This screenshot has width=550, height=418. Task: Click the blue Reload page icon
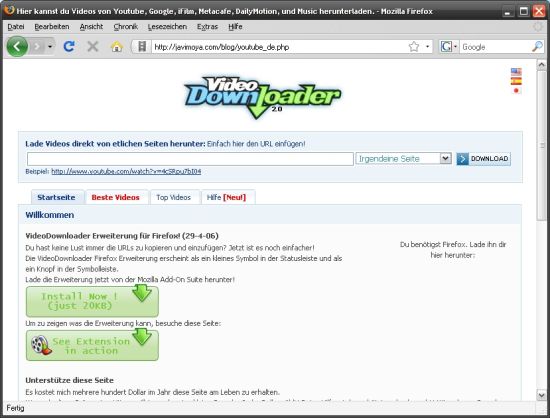coord(69,46)
